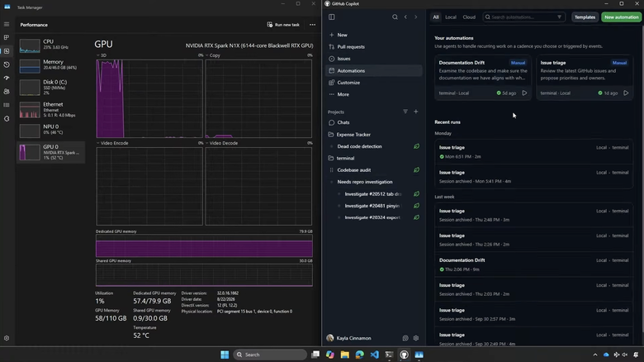Screen dimensions: 644x362
Task: Open Pull requests in Copilot sidebar
Action: click(373, 47)
